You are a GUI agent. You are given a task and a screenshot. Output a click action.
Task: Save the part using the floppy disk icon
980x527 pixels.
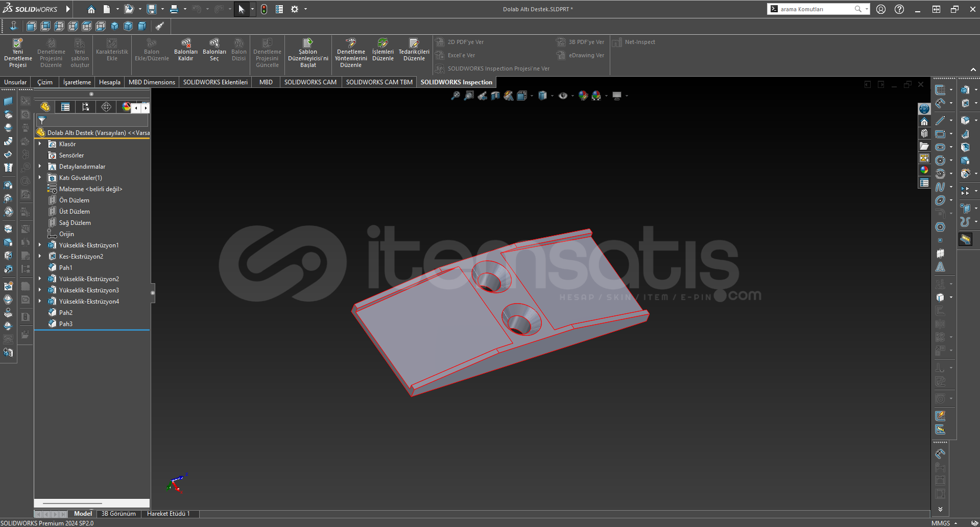pos(152,9)
